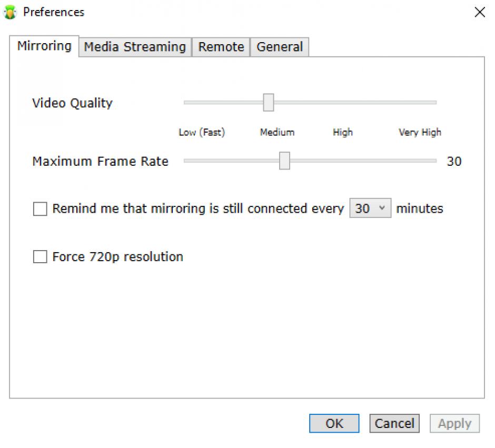Click the Preferences title bar text
Image resolution: width=495 pixels, height=448 pixels.
54,12
